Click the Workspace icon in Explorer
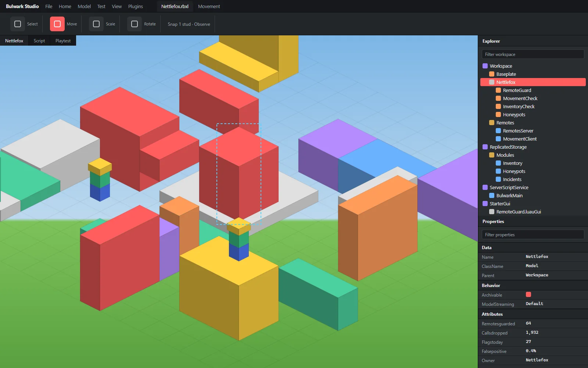588x368 pixels. coord(485,66)
